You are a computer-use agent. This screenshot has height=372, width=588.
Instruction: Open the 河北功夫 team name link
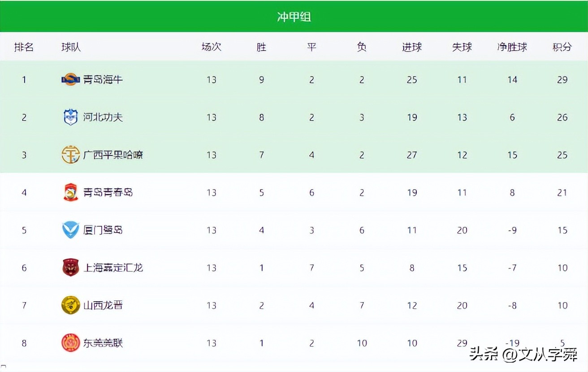click(103, 117)
